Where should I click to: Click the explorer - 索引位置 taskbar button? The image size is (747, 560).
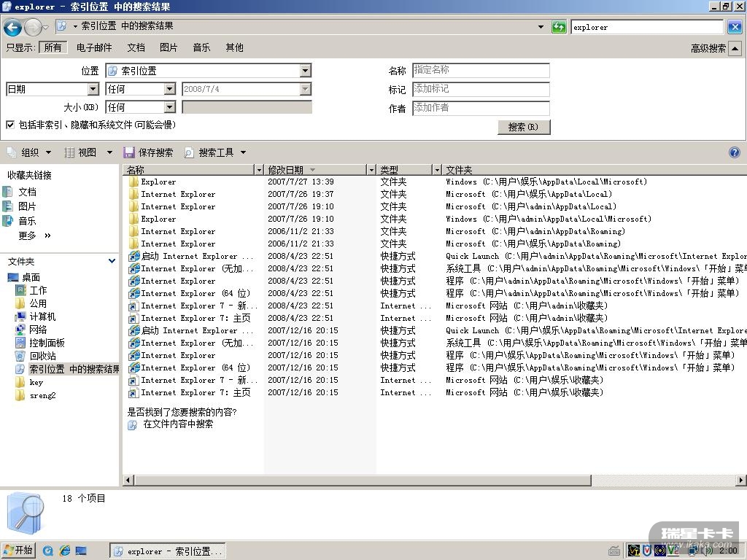click(x=168, y=551)
